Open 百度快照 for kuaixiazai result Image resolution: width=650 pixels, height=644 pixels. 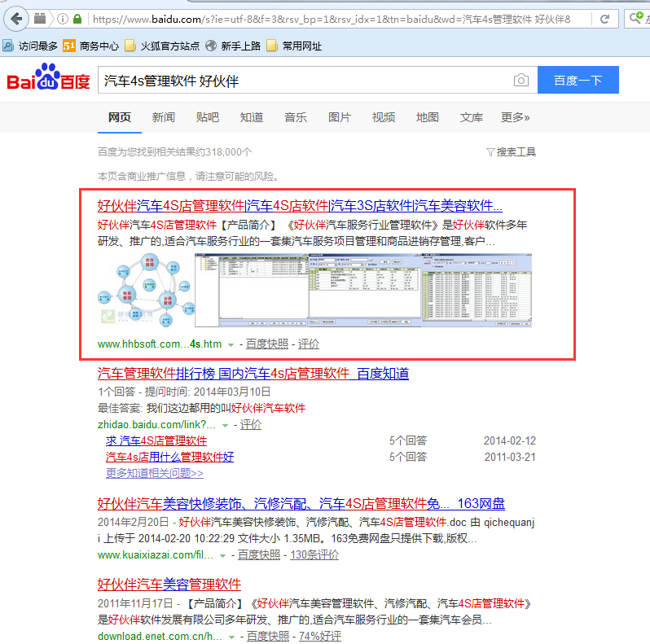[x=259, y=555]
